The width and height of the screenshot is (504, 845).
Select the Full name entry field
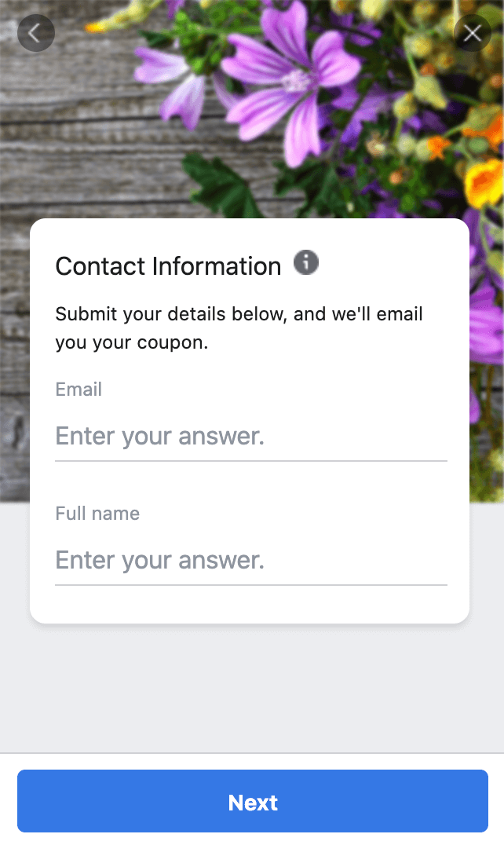pyautogui.click(x=251, y=561)
